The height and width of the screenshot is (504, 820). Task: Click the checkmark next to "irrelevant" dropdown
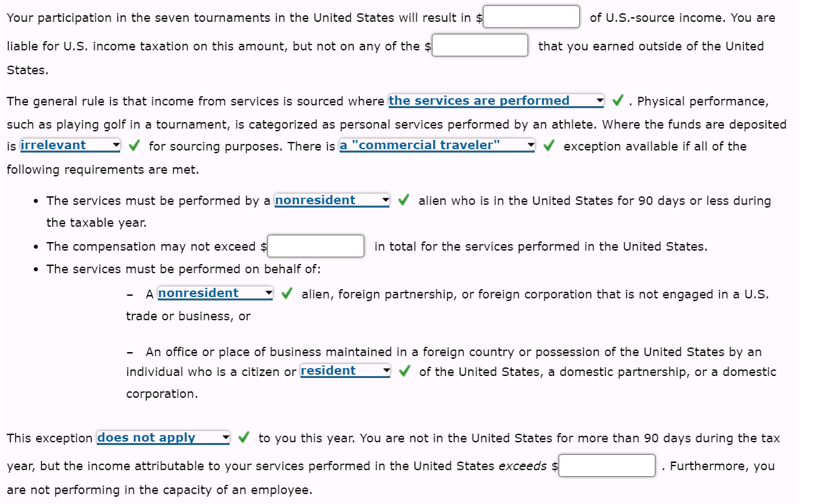[134, 145]
